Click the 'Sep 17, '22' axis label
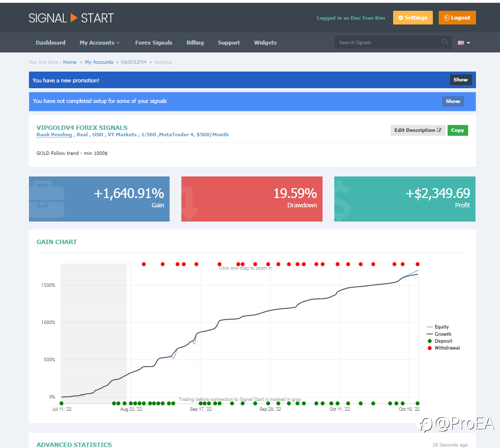Image resolution: width=500 pixels, height=448 pixels. [200, 409]
